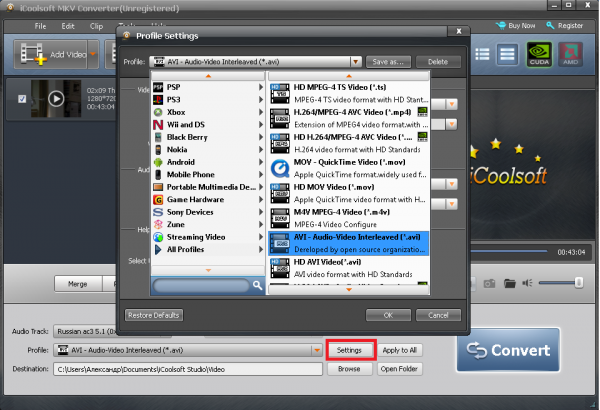
Task: Switch to detailed list view icon
Action: [x=507, y=54]
